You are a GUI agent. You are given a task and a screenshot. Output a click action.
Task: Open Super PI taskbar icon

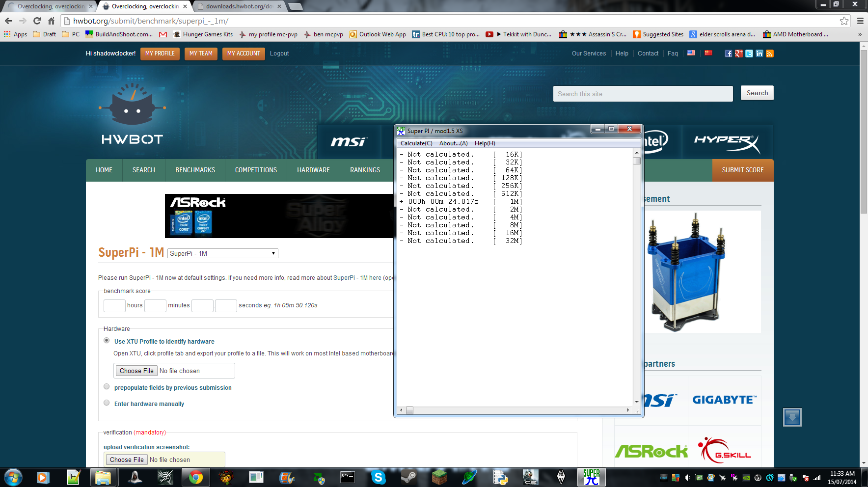coord(591,477)
